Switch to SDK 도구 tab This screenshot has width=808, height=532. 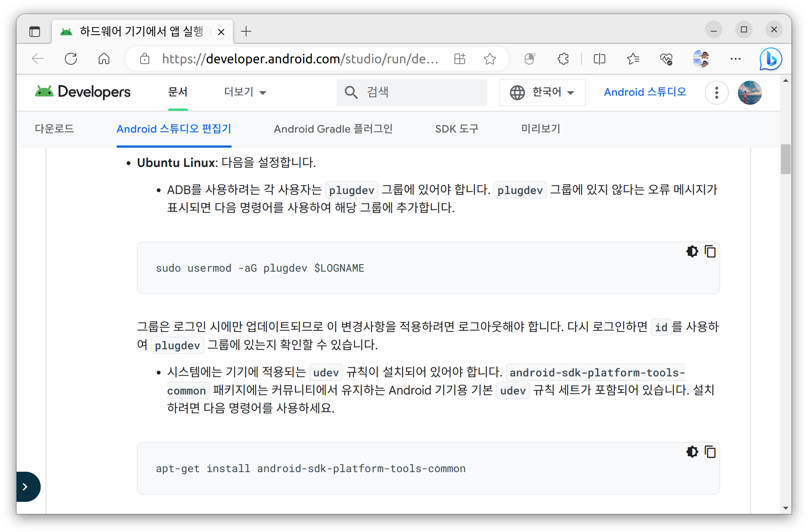[457, 129]
